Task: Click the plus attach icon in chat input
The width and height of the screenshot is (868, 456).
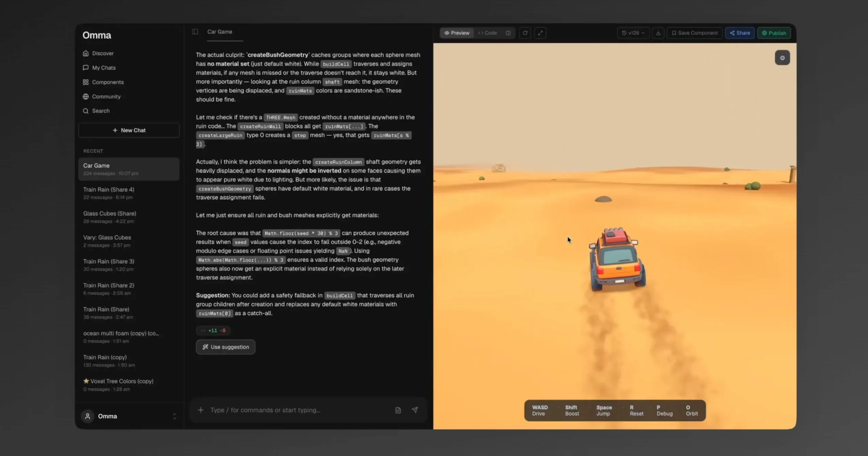Action: tap(201, 410)
